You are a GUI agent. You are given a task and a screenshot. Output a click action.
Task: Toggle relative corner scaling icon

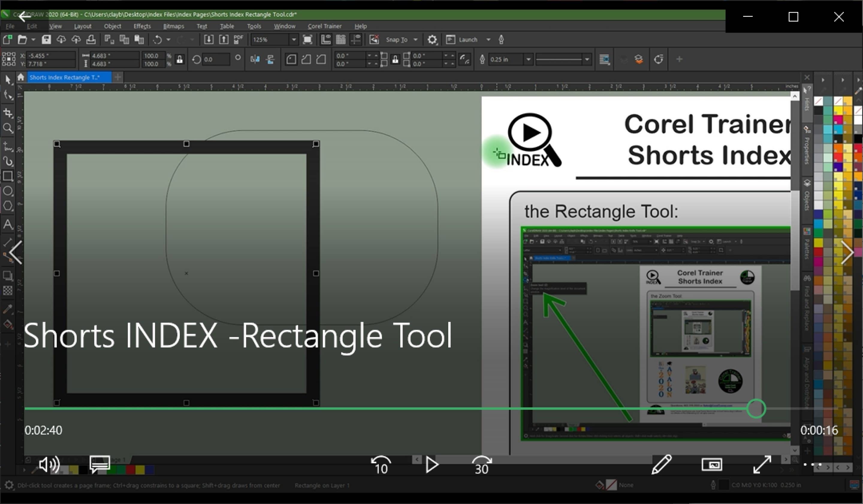tap(465, 60)
